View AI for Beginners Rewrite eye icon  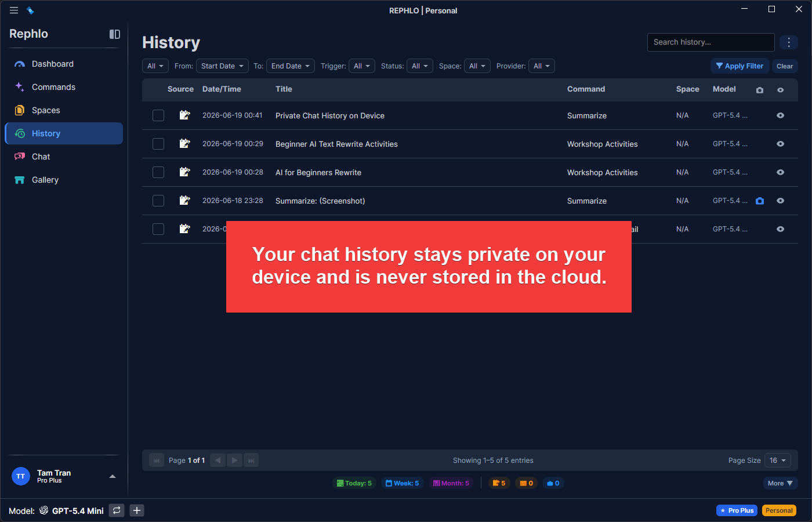[x=781, y=172]
